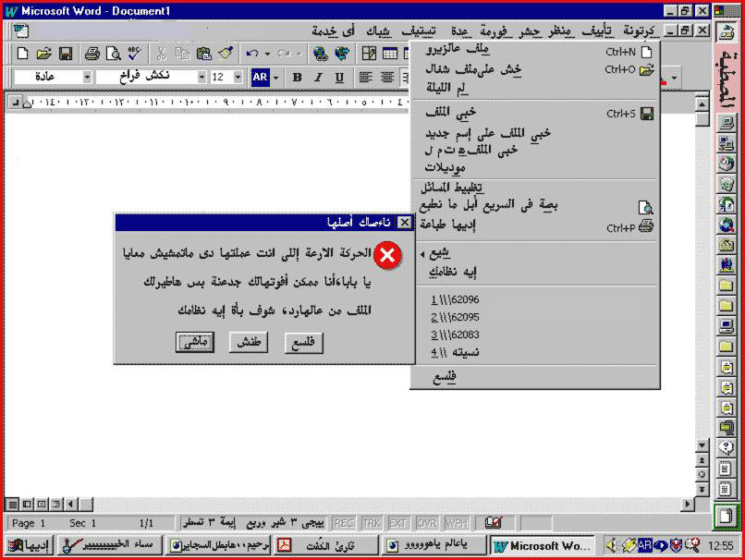The height and width of the screenshot is (560, 745).
Task: Open the شباك menu
Action: pyautogui.click(x=379, y=31)
